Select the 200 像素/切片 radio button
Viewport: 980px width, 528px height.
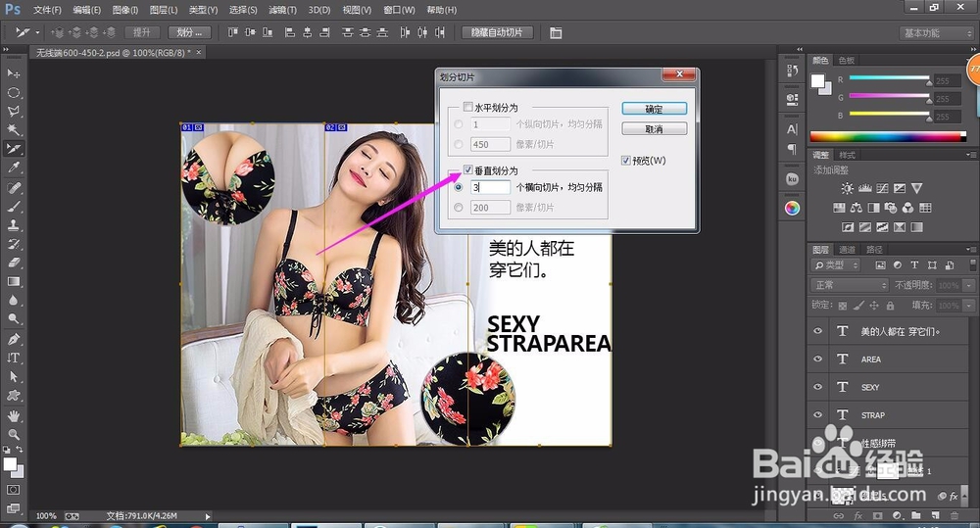click(x=459, y=208)
